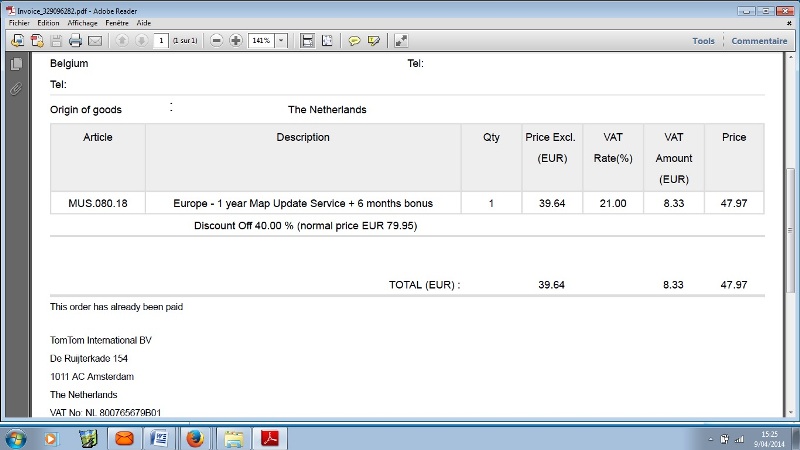Open the Commentaire pane
Screen dimensions: 800x450
pos(759,41)
